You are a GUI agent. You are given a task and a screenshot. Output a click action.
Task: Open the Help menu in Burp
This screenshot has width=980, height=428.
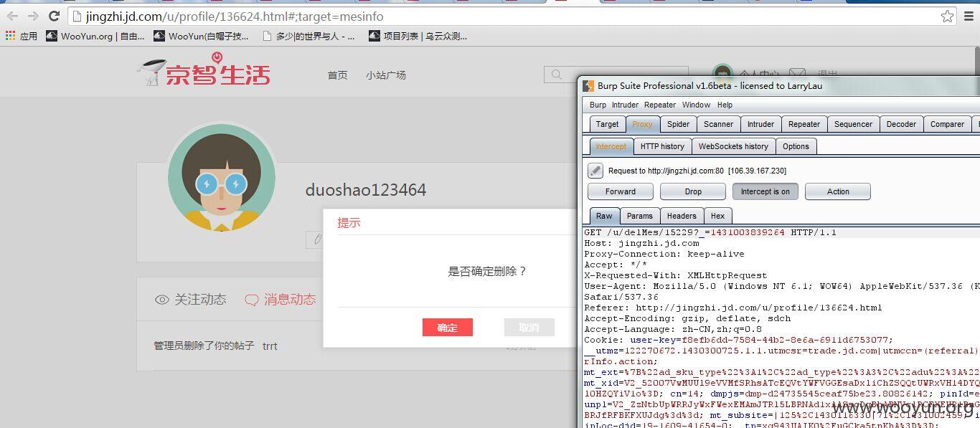coord(725,105)
